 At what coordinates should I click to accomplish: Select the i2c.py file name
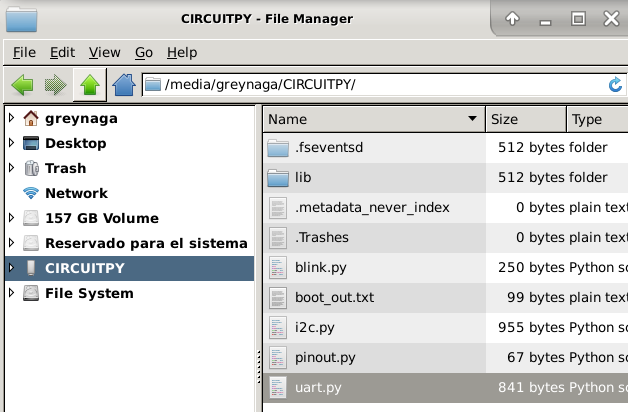click(x=315, y=328)
